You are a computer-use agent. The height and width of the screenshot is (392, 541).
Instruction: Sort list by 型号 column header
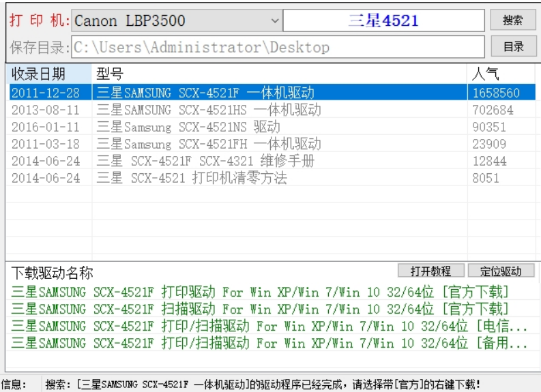(x=278, y=74)
